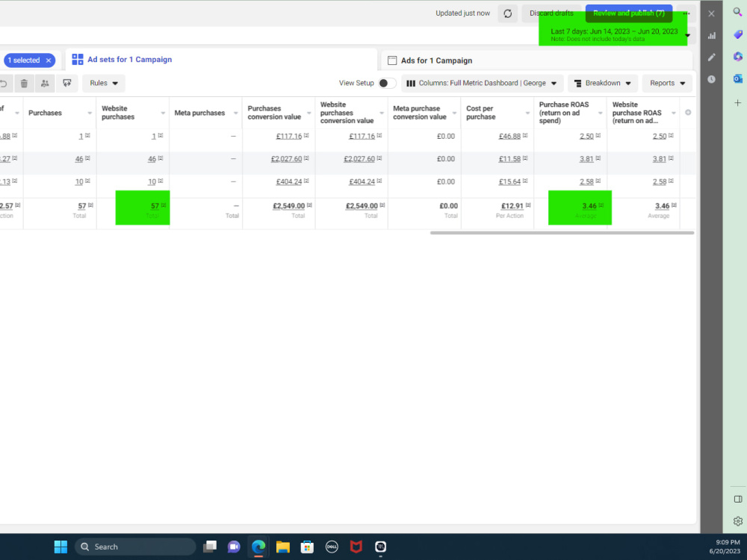
Task: Click the Discard drafts button
Action: point(552,13)
